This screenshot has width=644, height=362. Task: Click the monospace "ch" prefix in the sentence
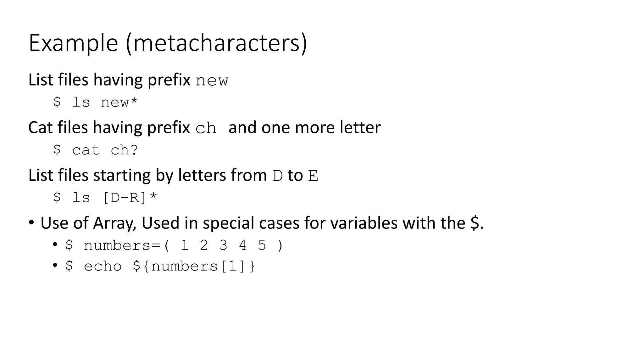pos(206,128)
